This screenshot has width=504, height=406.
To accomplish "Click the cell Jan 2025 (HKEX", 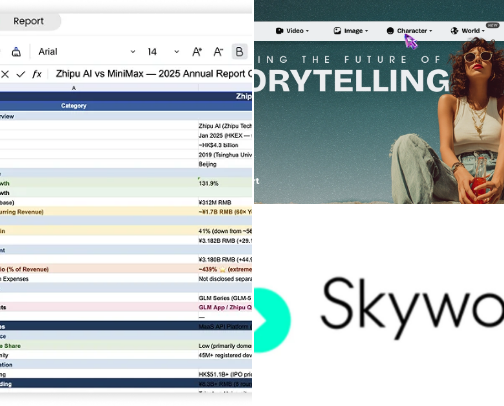I will (x=225, y=135).
